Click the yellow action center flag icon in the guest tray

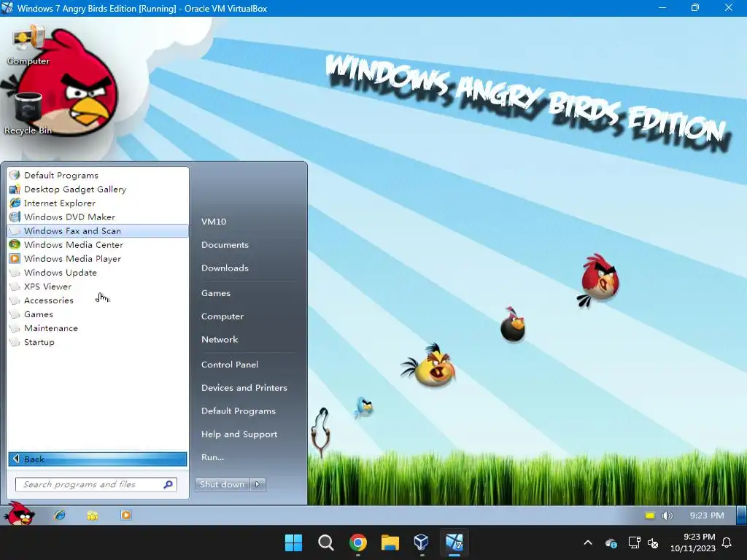(x=650, y=516)
